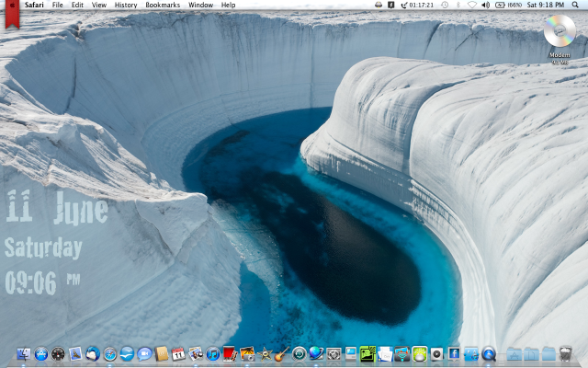Open the Trash in the Dock

click(x=565, y=354)
